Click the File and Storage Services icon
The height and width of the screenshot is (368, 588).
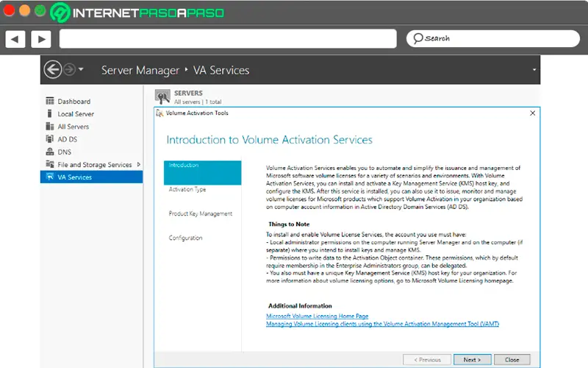(x=50, y=165)
